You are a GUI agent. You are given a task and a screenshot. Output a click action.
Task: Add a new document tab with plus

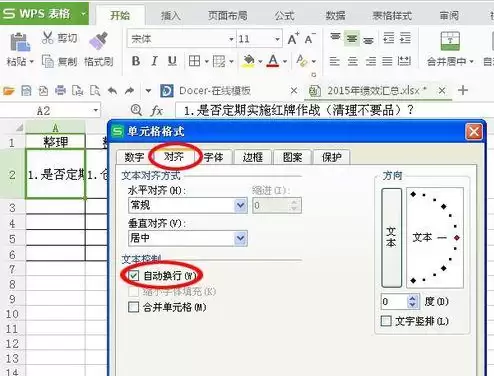point(463,90)
